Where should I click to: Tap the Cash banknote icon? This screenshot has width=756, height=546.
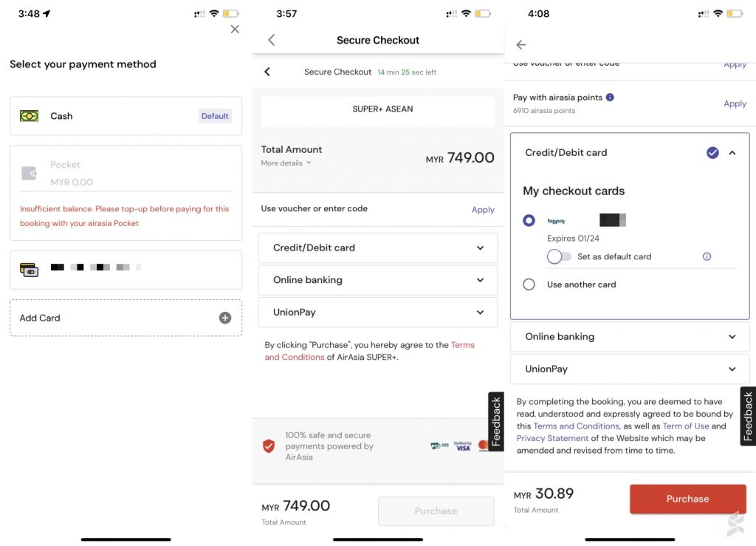(x=30, y=116)
